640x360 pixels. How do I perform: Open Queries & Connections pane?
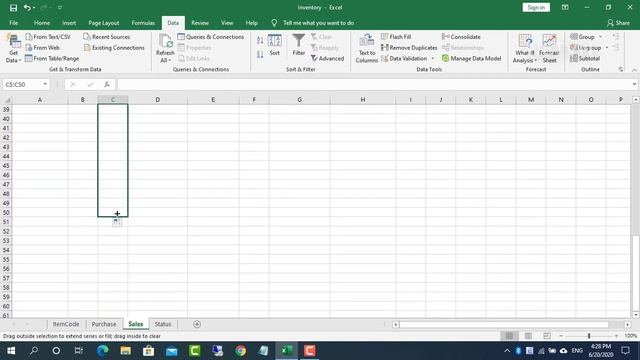click(211, 37)
